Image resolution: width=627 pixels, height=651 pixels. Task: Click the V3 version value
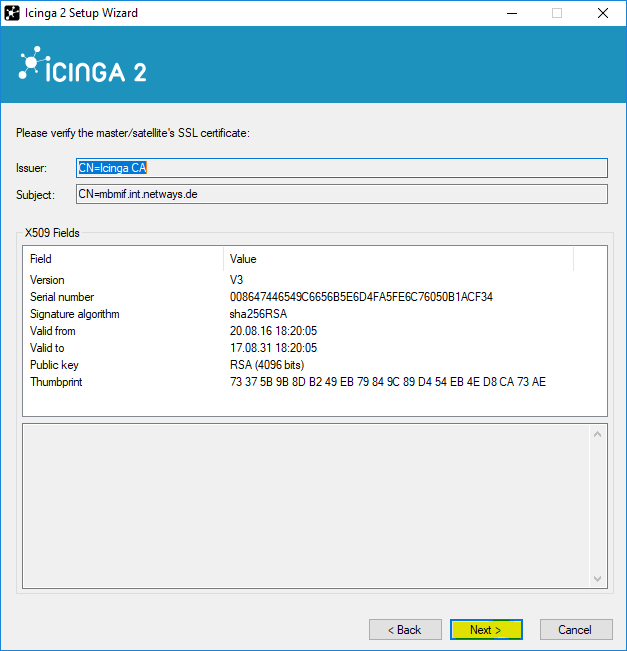pyautogui.click(x=236, y=280)
